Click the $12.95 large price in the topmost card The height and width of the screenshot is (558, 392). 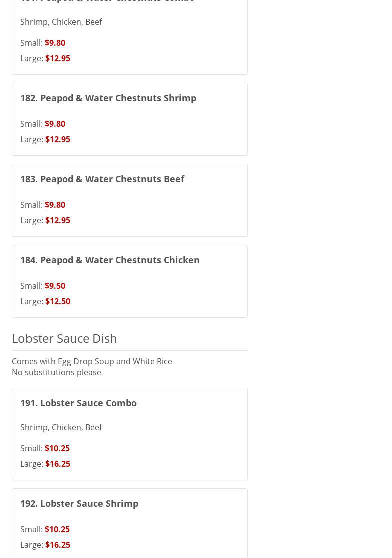pyautogui.click(x=58, y=58)
